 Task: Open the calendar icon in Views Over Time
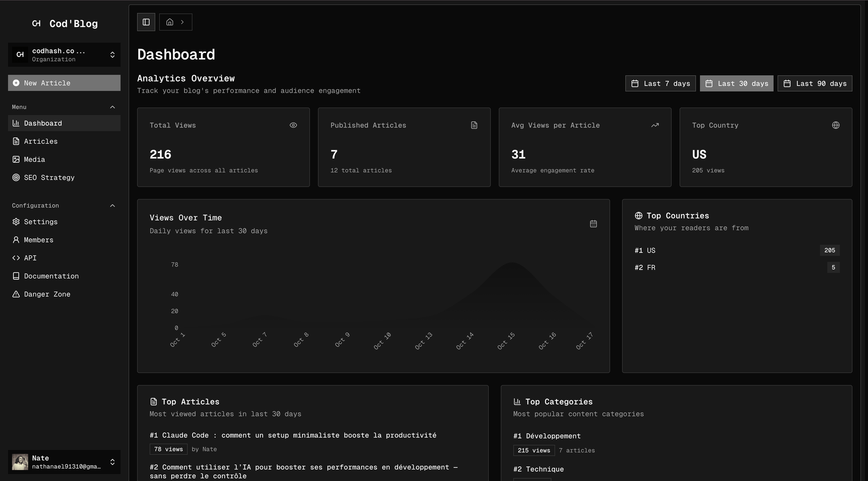593,224
